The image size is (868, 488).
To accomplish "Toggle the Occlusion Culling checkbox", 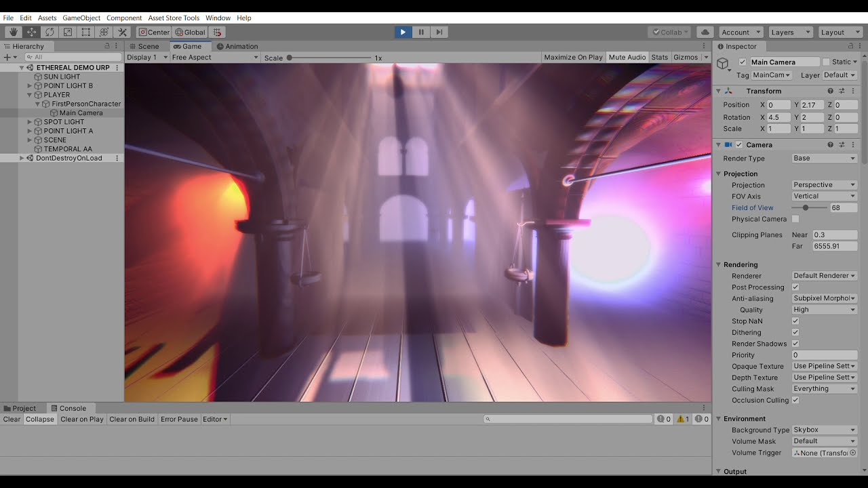I will tap(795, 401).
